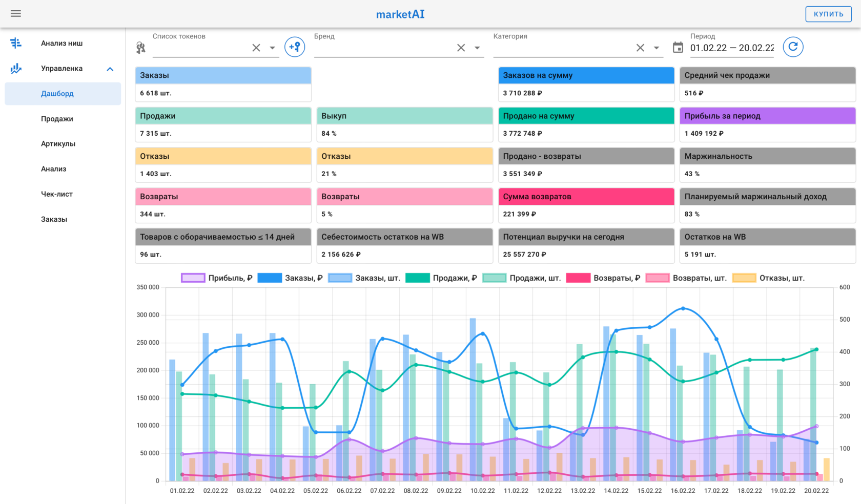Image resolution: width=861 pixels, height=504 pixels.
Task: Click the 01.02.22 x-axis label
Action: click(182, 491)
